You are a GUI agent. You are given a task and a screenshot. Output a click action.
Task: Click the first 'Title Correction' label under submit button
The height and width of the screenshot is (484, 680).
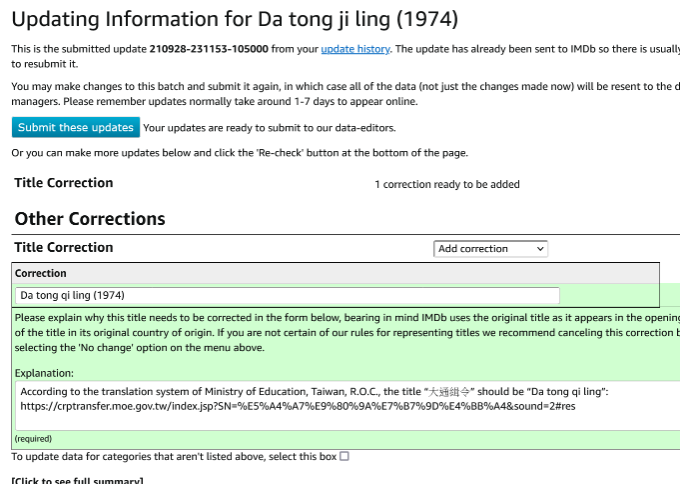click(x=64, y=183)
